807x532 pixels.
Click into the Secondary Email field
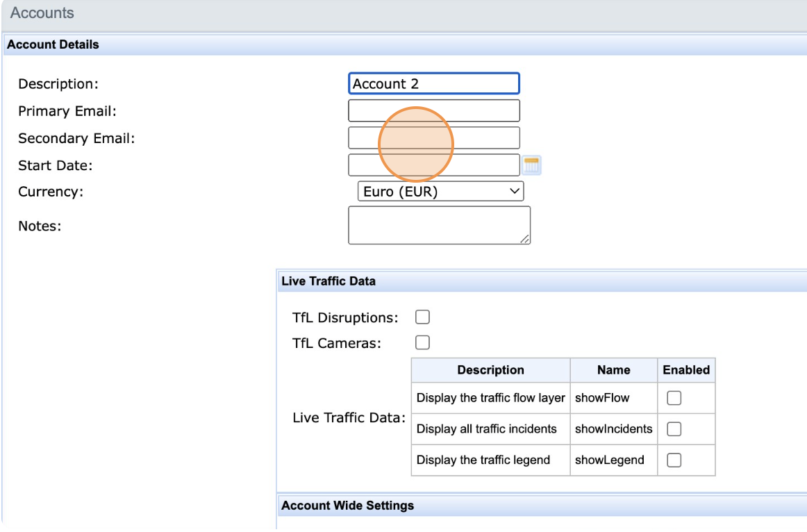[433, 138]
